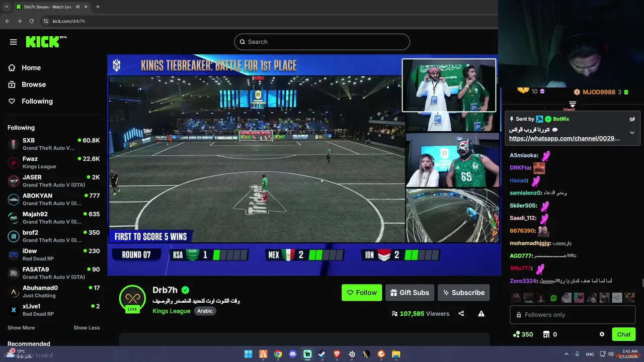Focus the Search box

(322, 42)
